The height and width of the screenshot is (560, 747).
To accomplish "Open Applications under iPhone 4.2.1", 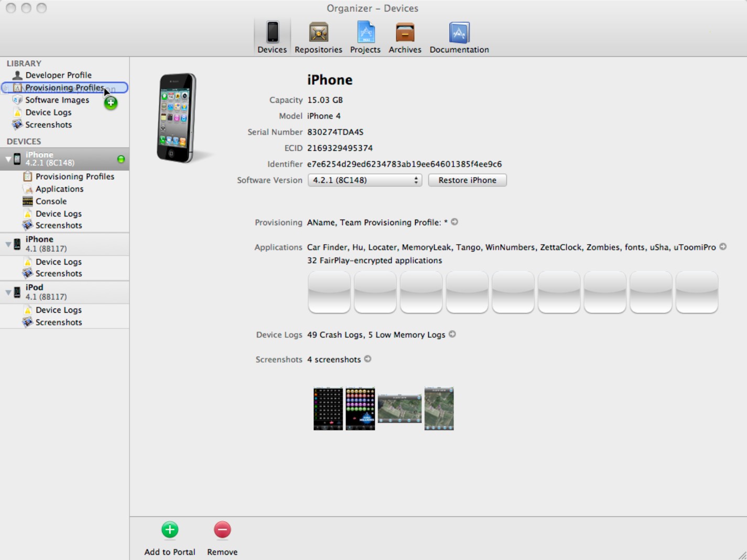I will (x=64, y=189).
